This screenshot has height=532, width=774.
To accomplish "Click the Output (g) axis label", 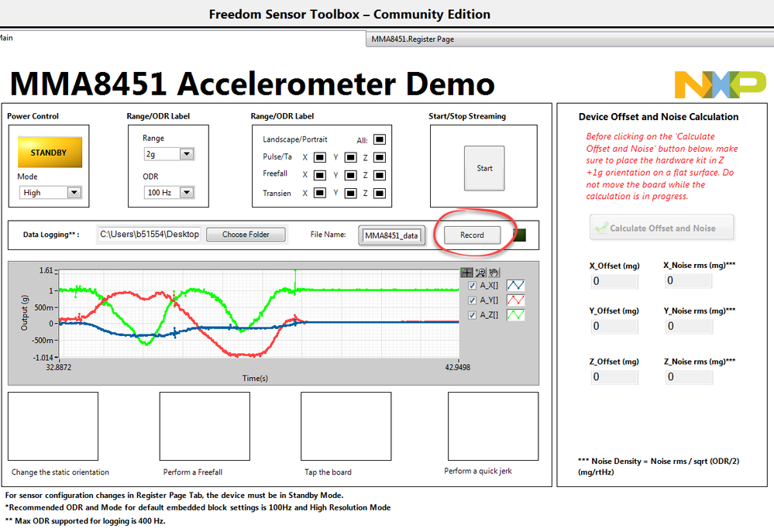I will tap(25, 313).
